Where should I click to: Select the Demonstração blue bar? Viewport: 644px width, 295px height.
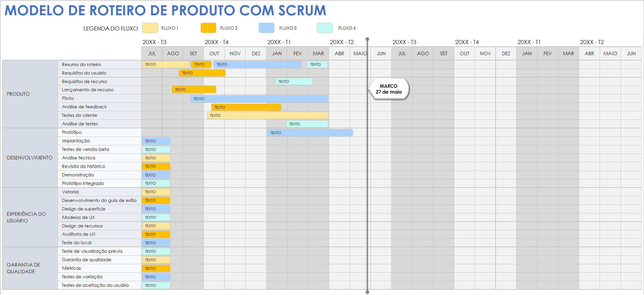156,175
